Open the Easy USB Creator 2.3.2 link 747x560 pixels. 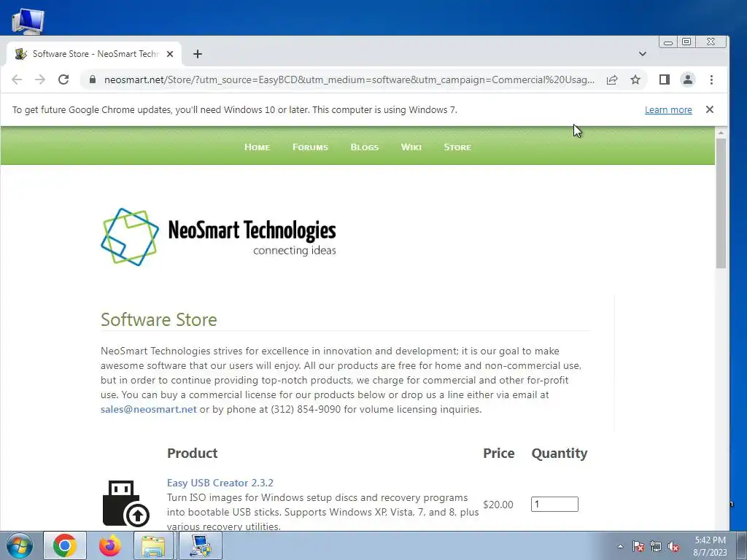220,483
